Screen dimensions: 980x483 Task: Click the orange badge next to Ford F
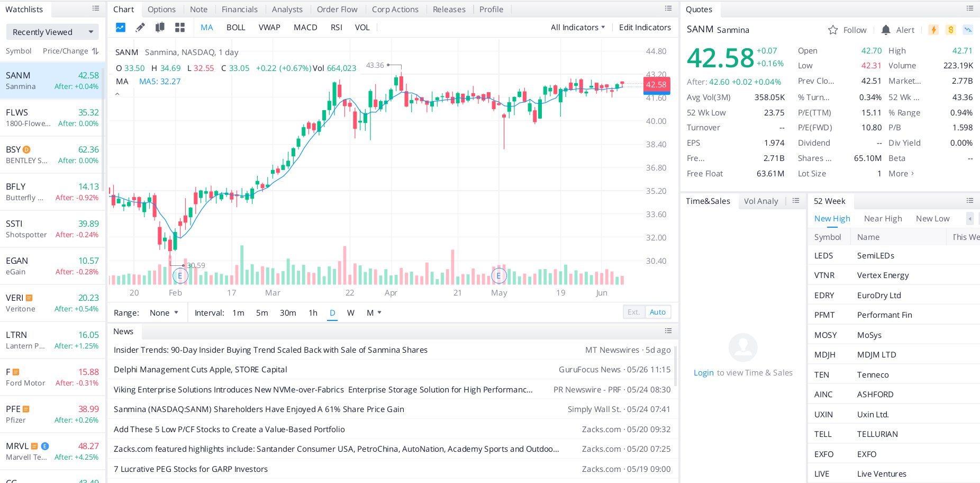click(16, 372)
